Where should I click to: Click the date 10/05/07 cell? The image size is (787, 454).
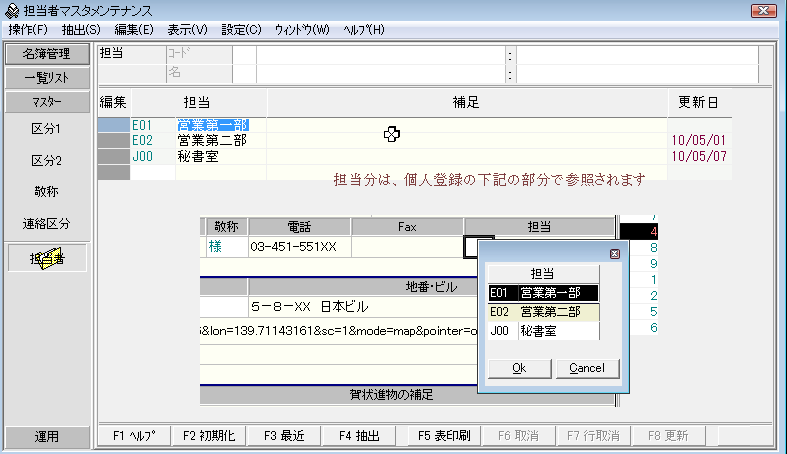[699, 157]
